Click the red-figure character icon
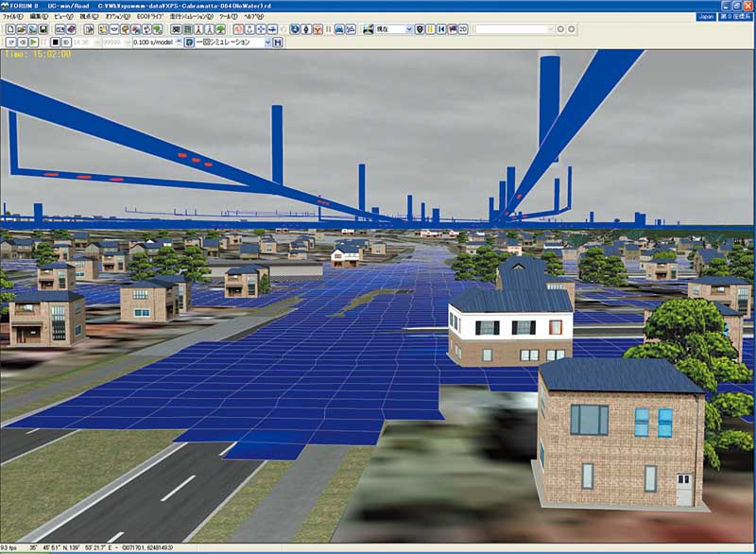Image resolution: width=756 pixels, height=554 pixels. [198, 29]
